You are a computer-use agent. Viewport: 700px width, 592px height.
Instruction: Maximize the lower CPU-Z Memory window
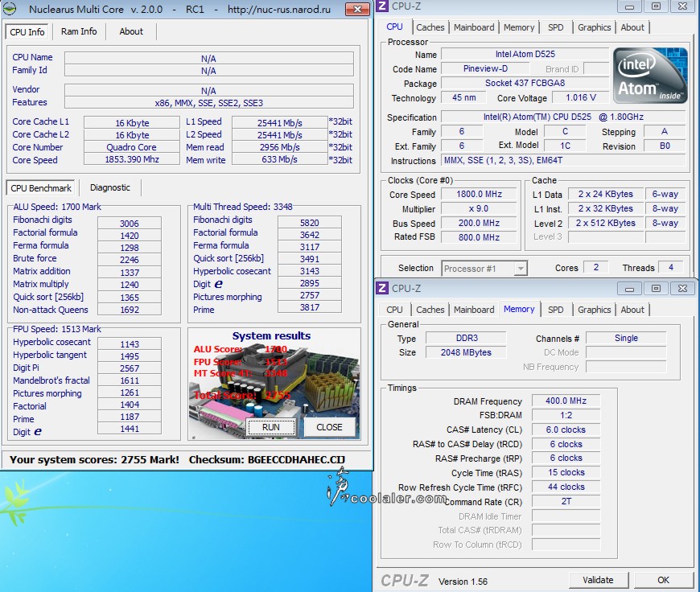[x=656, y=289]
